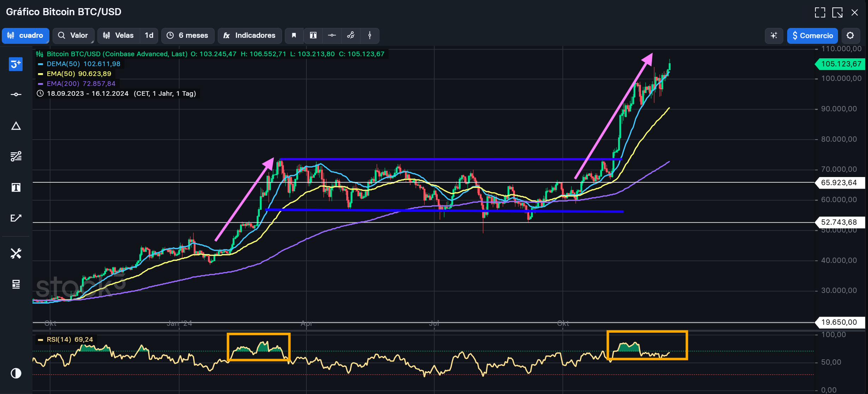Select the text annotation tool in the top toolbar
The width and height of the screenshot is (868, 394).
313,35
